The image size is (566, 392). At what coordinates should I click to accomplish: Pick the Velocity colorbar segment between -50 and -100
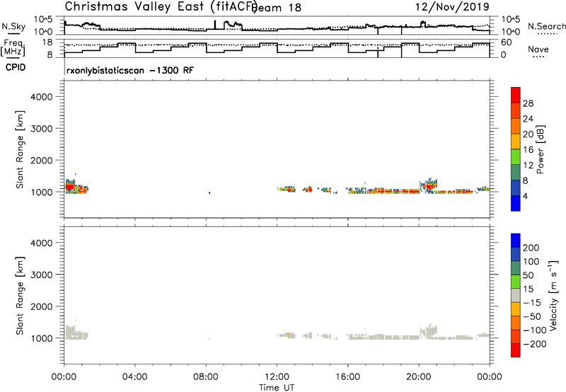pyautogui.click(x=516, y=323)
